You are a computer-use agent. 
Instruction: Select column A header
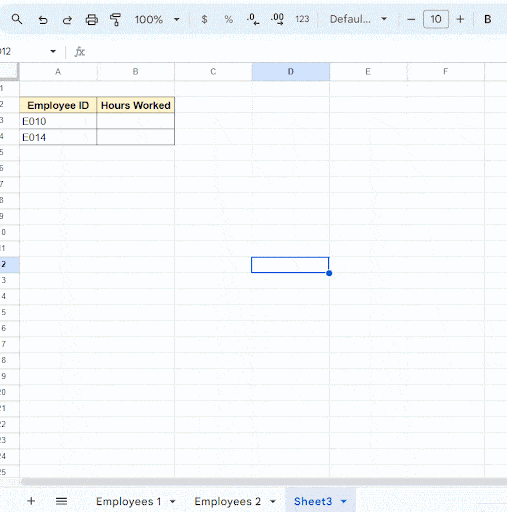click(58, 72)
